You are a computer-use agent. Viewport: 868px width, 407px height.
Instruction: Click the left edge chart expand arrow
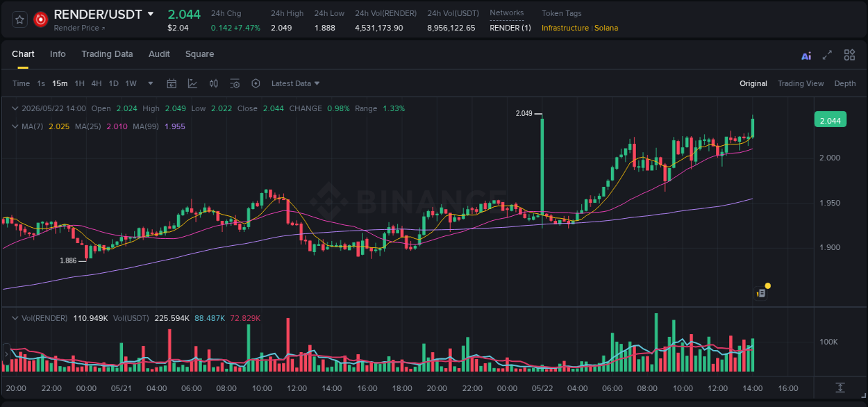(x=6, y=354)
